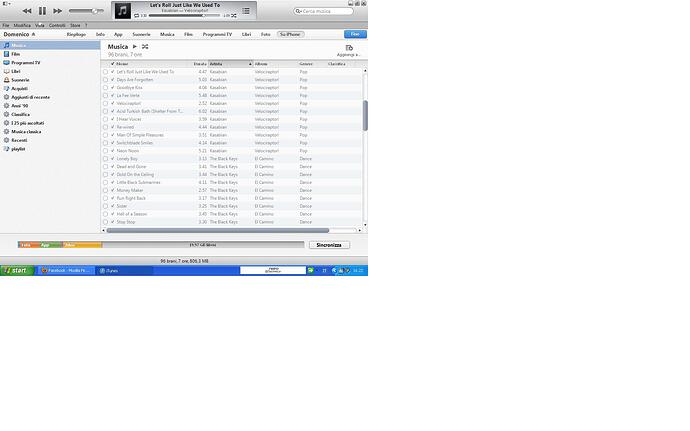Sort by the Durata column header
The height and width of the screenshot is (431, 690).
pyautogui.click(x=200, y=64)
